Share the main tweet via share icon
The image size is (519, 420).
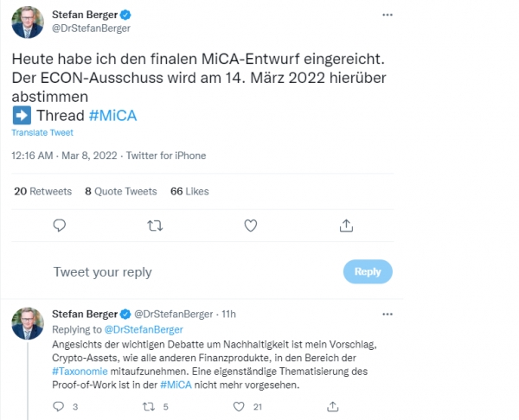pyautogui.click(x=346, y=226)
